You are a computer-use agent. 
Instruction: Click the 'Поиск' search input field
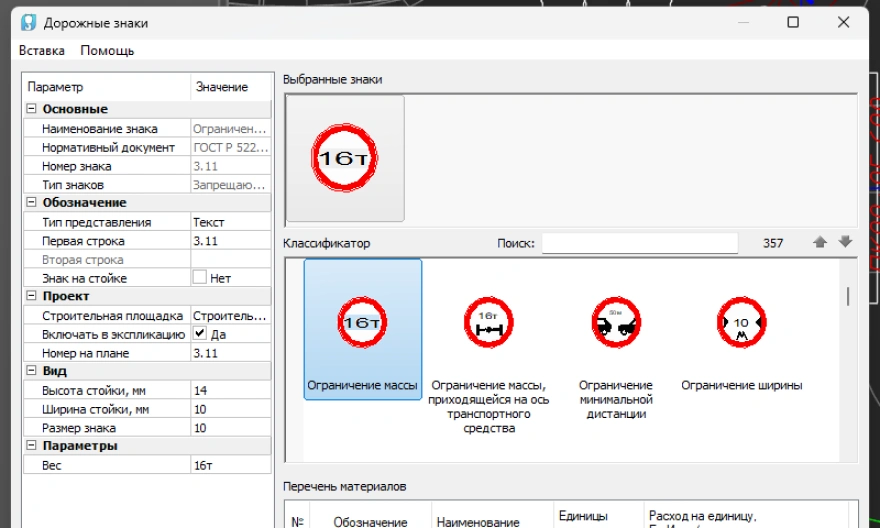(639, 243)
